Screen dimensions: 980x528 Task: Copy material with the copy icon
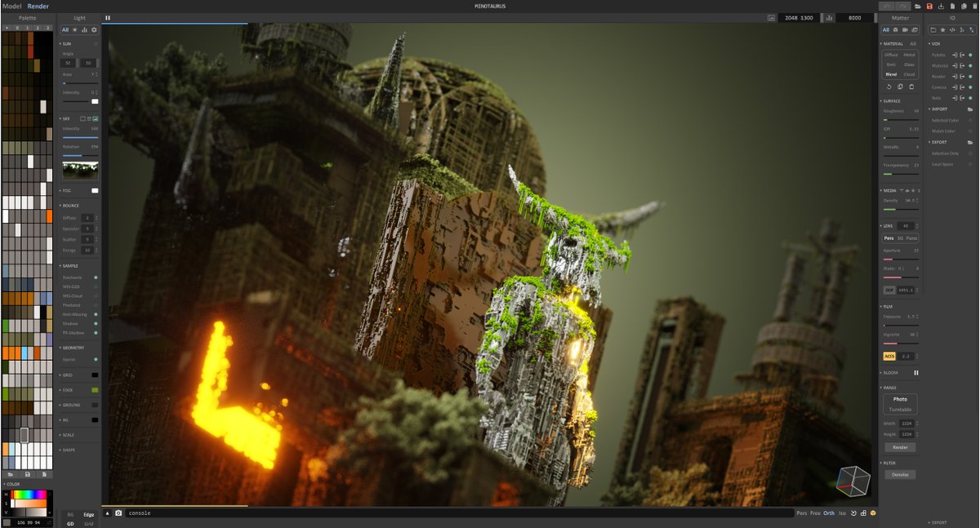[x=900, y=87]
